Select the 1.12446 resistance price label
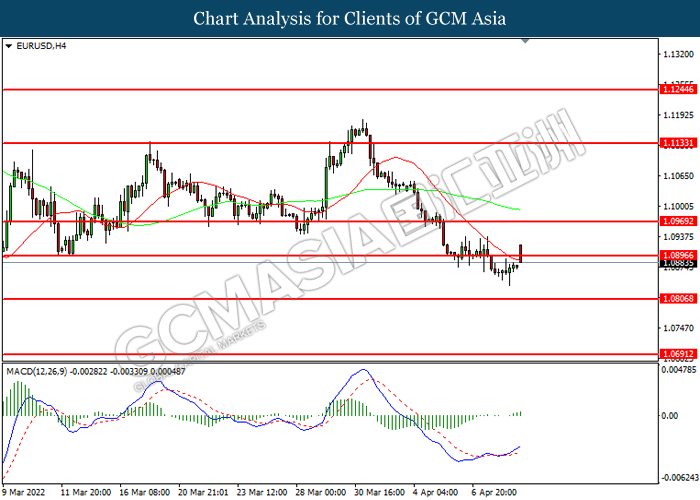This screenshot has height=500, width=700. tap(678, 90)
